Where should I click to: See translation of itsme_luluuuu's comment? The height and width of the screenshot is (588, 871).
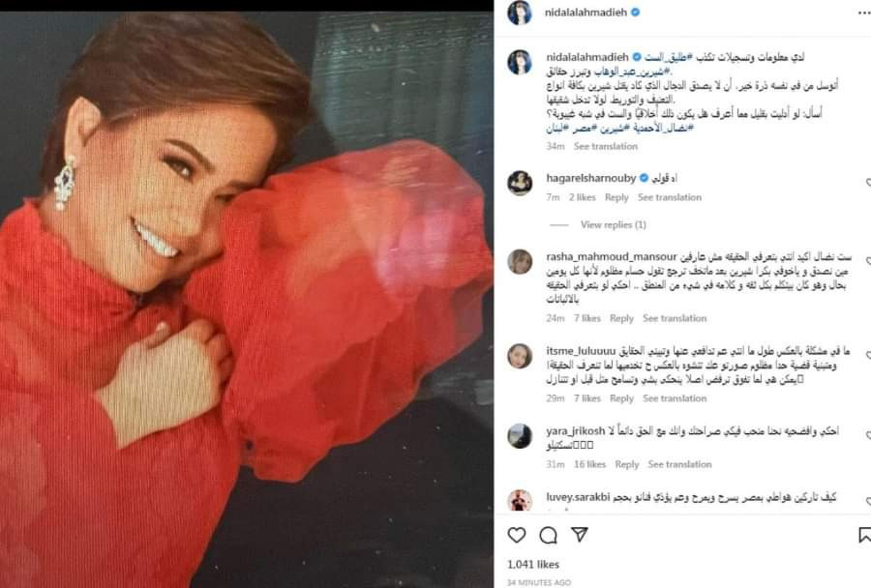[675, 398]
